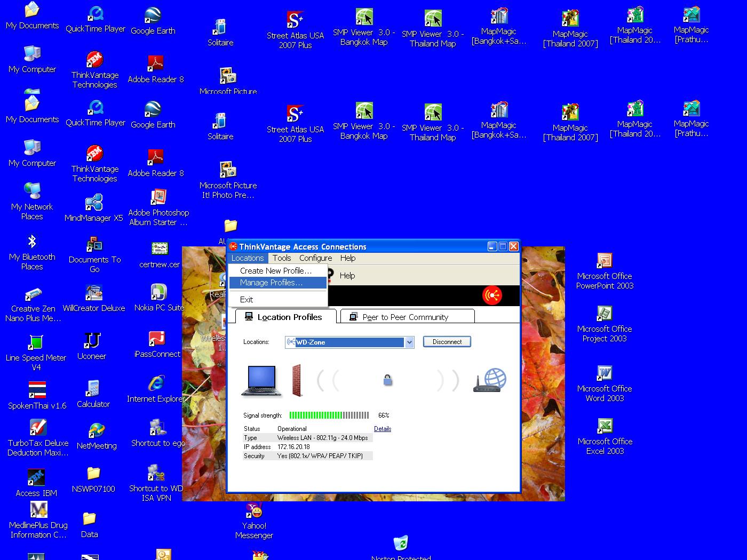Click the IP address 172.16.20.18
This screenshot has height=560, width=747.
click(293, 447)
